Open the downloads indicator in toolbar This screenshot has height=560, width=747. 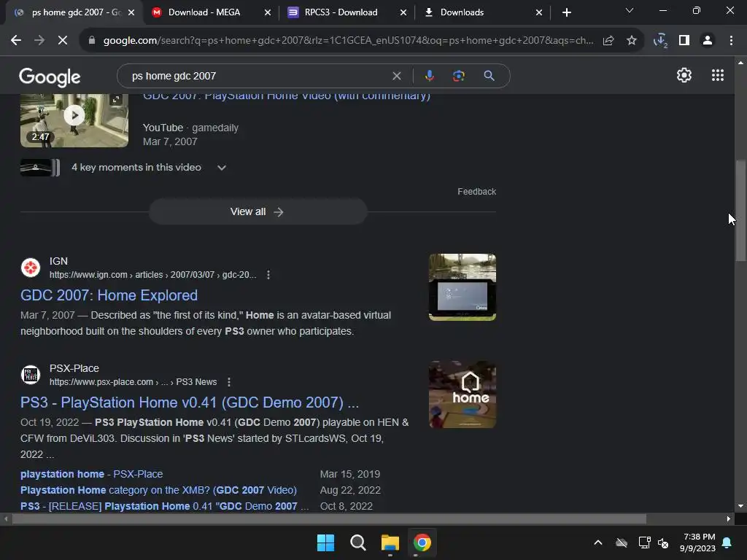(660, 41)
